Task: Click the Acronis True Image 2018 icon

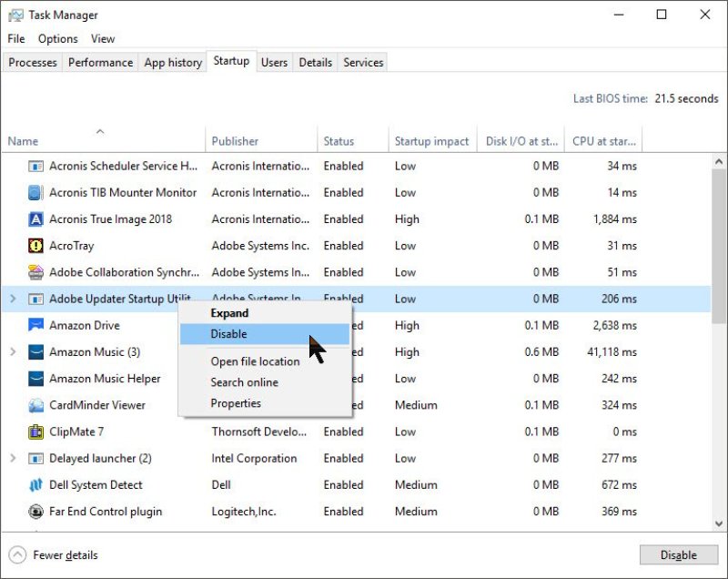Action: pyautogui.click(x=35, y=219)
